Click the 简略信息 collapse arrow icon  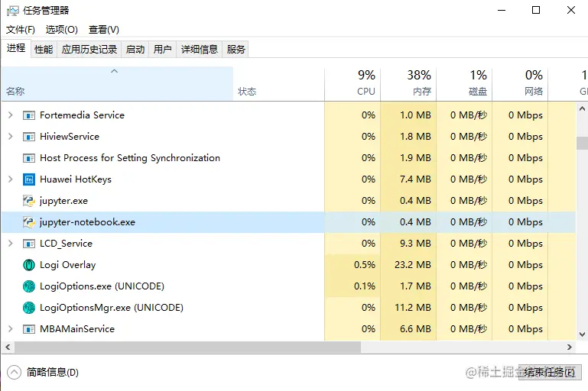coord(14,372)
